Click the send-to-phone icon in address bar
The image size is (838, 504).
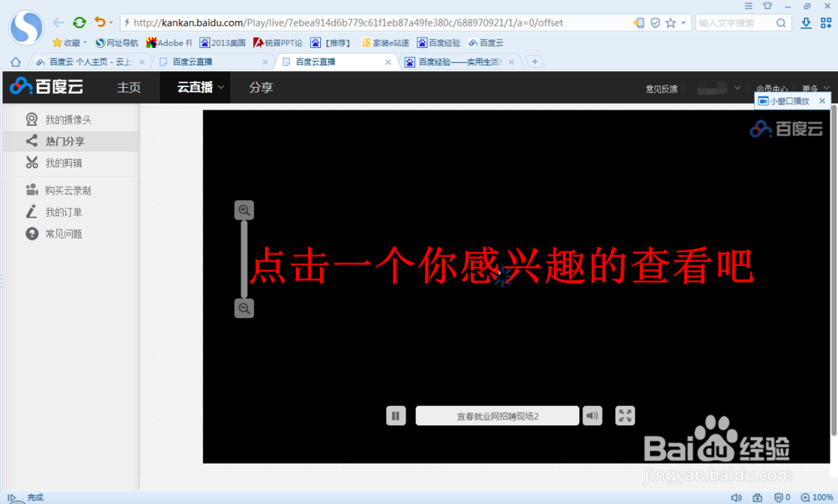[x=639, y=23]
